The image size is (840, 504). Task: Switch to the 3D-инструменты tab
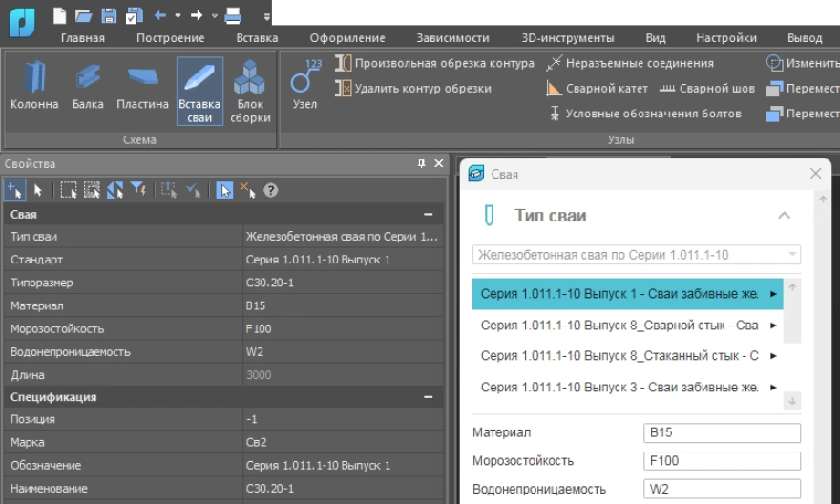tap(567, 38)
